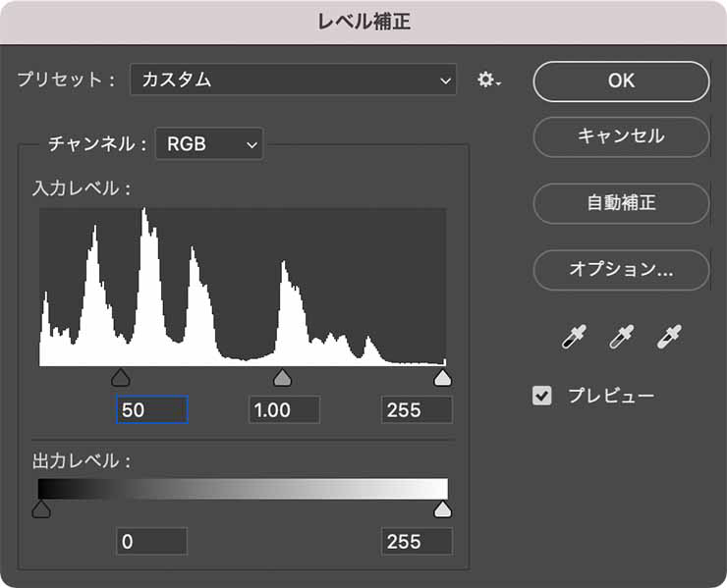
Task: Click the output shadow field showing 0
Action: (x=151, y=542)
